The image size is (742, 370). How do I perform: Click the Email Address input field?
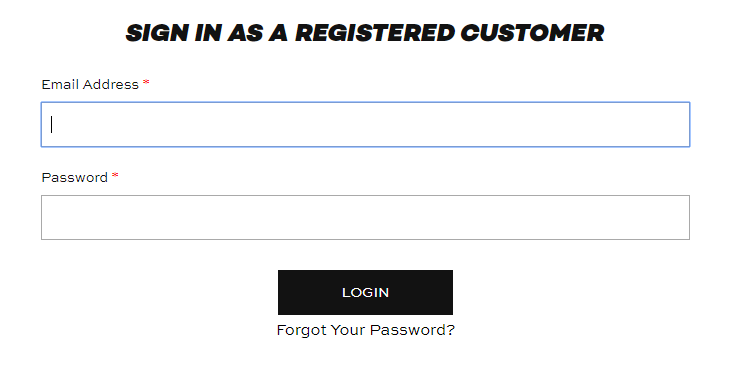point(365,124)
